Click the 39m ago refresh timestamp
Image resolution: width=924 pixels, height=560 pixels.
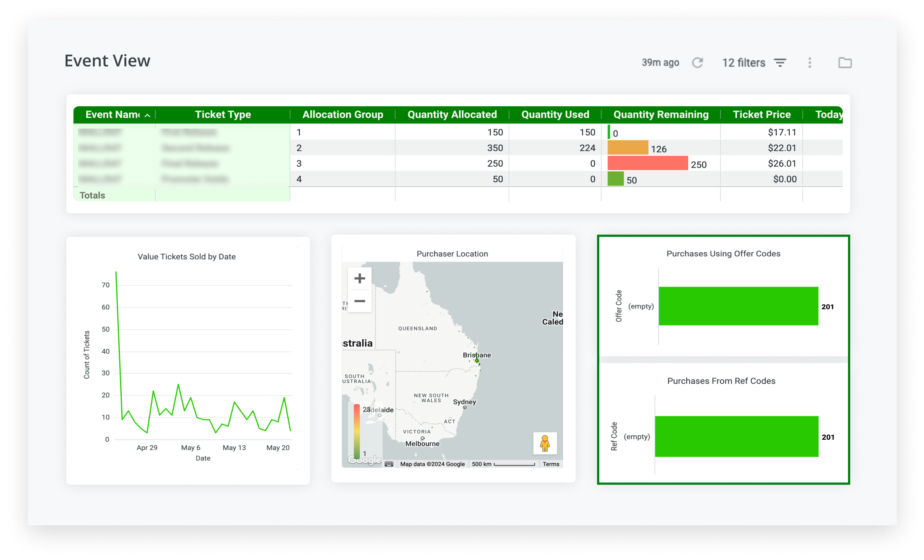click(660, 63)
